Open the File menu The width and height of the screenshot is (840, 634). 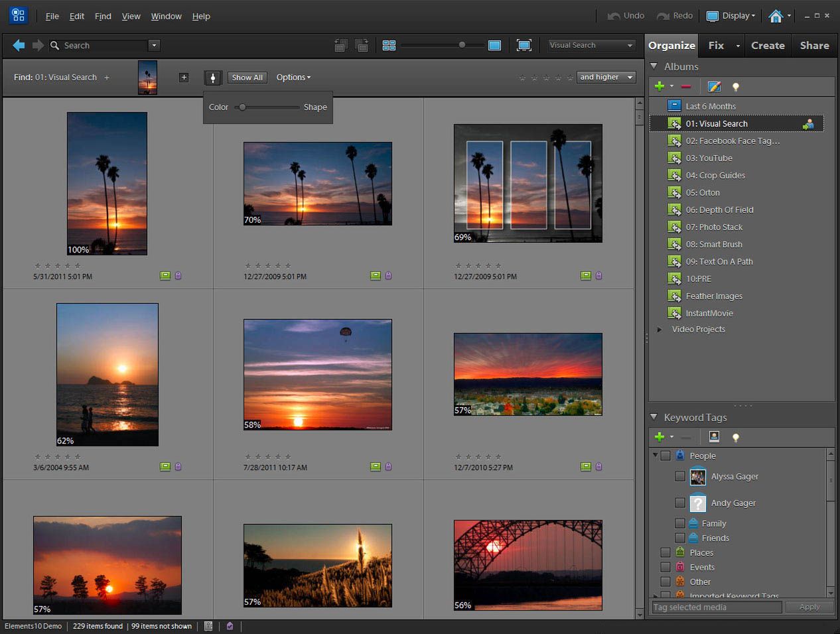pyautogui.click(x=52, y=16)
